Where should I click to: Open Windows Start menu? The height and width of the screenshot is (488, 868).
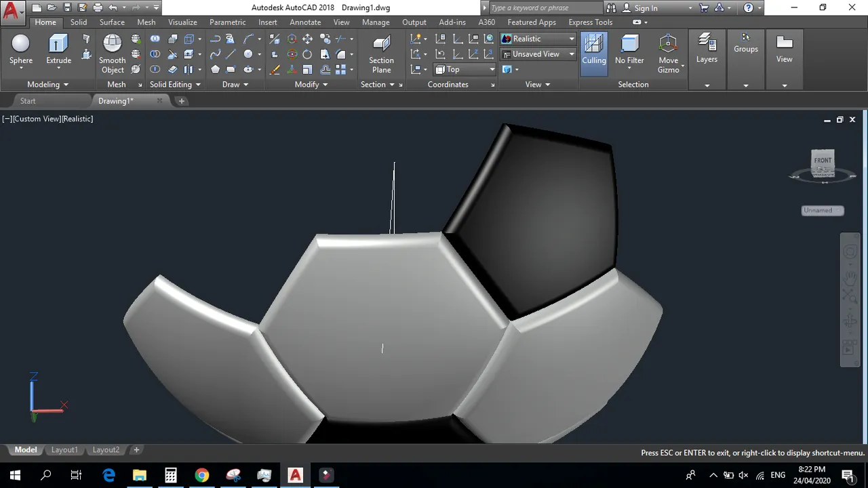pyautogui.click(x=15, y=474)
